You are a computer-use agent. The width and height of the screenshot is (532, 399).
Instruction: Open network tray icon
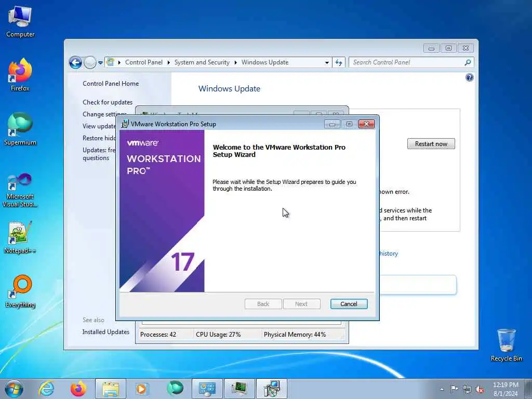click(467, 390)
